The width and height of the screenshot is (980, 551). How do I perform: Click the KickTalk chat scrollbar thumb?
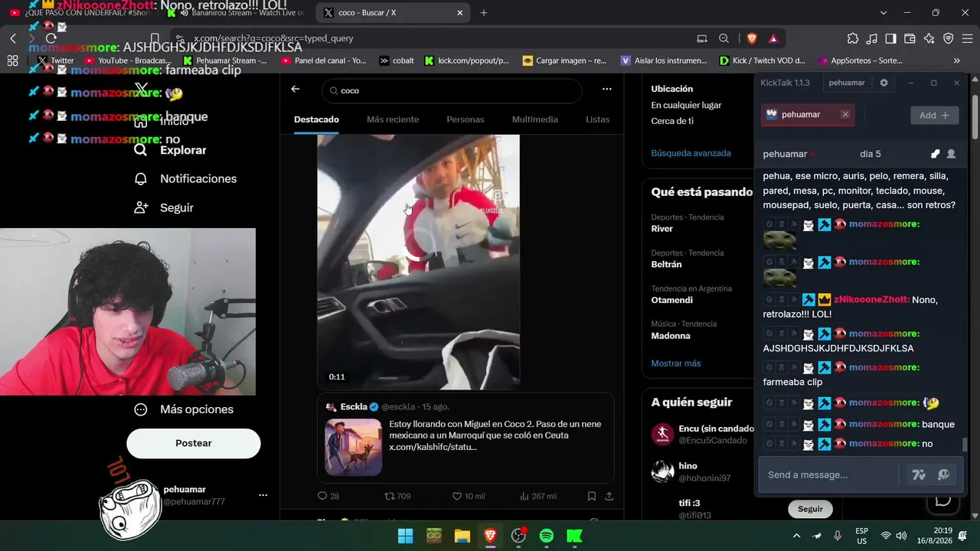(x=964, y=445)
